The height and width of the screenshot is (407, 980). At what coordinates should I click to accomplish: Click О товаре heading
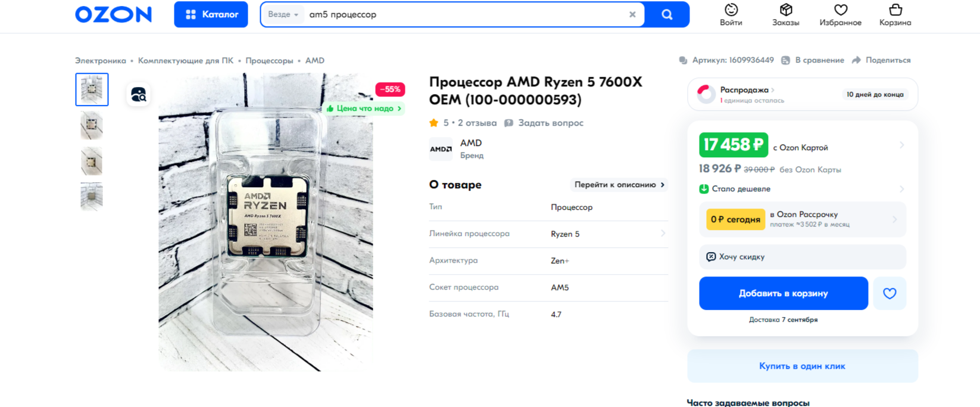455,185
